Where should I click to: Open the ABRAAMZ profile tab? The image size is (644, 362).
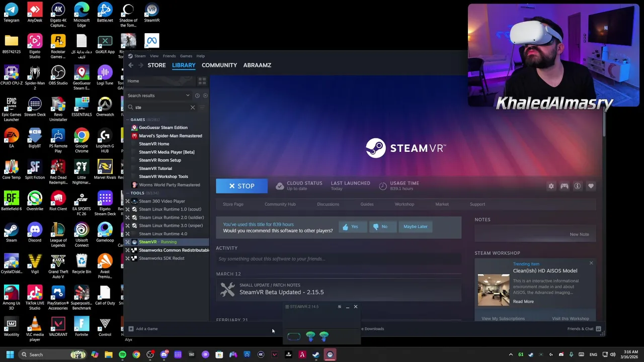tap(257, 65)
